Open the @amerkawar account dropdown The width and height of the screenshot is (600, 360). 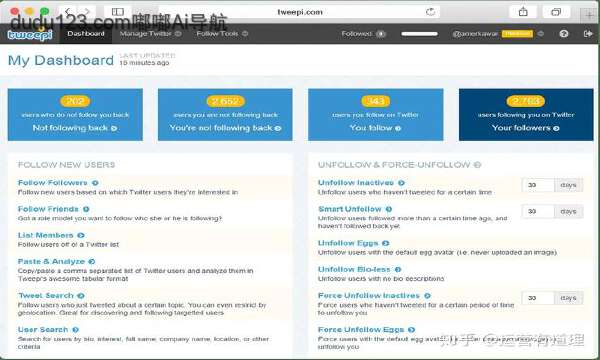pyautogui.click(x=498, y=34)
